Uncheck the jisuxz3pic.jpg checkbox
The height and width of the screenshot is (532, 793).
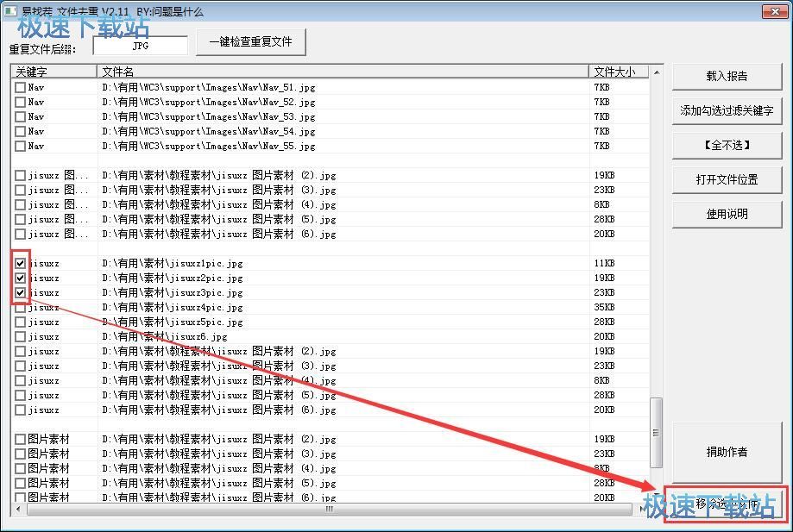[x=20, y=292]
